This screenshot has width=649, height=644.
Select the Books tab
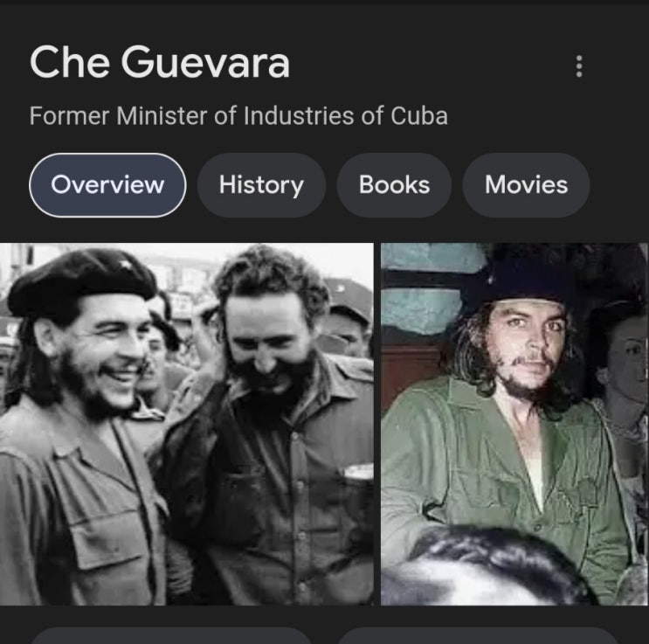click(394, 184)
